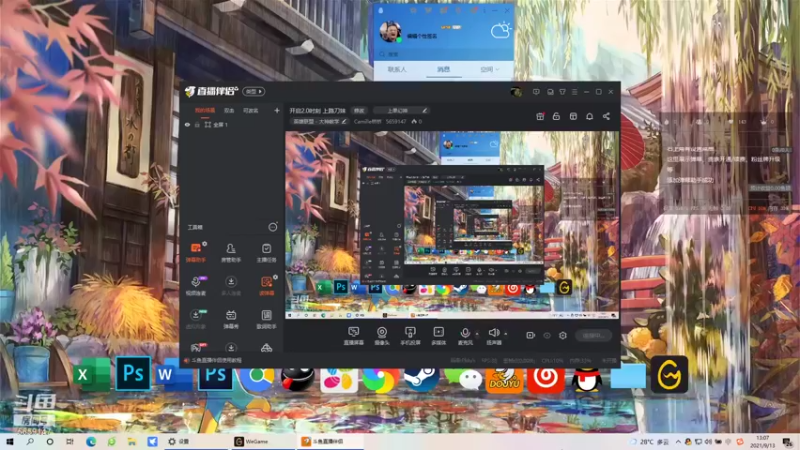Launch the QQ penguin desktop icon

pos(587,379)
